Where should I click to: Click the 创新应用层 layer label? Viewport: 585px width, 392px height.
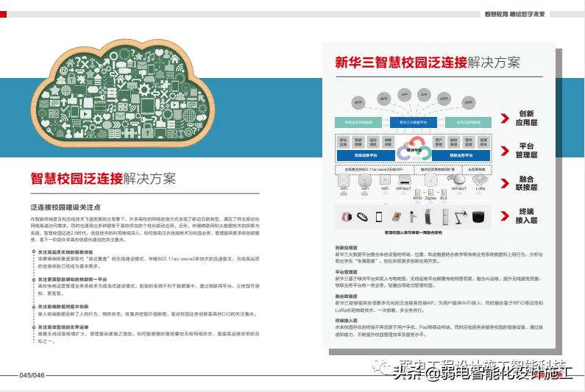[526, 118]
